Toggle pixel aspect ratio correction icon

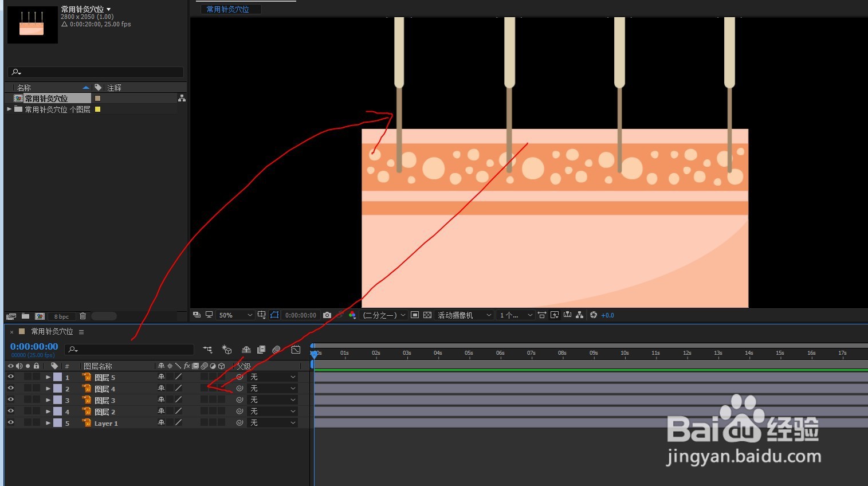[x=541, y=315]
